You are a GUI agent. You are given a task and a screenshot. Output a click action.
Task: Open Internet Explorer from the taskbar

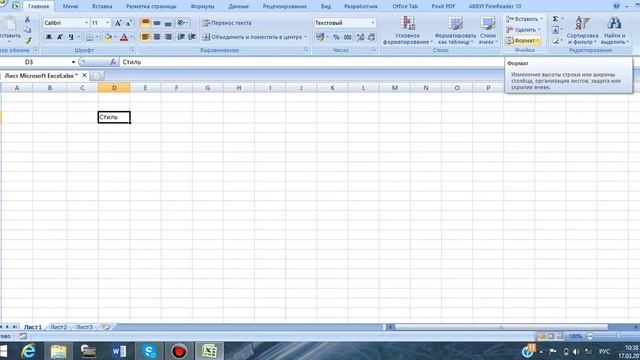28,351
